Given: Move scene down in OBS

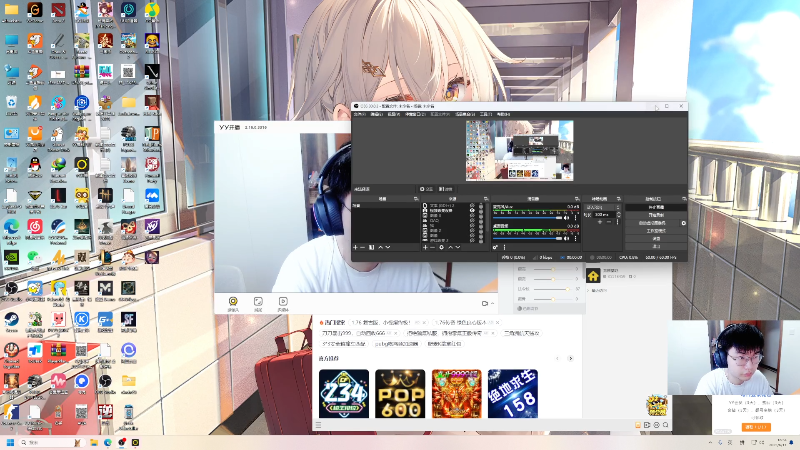Looking at the screenshot, I should pos(388,247).
